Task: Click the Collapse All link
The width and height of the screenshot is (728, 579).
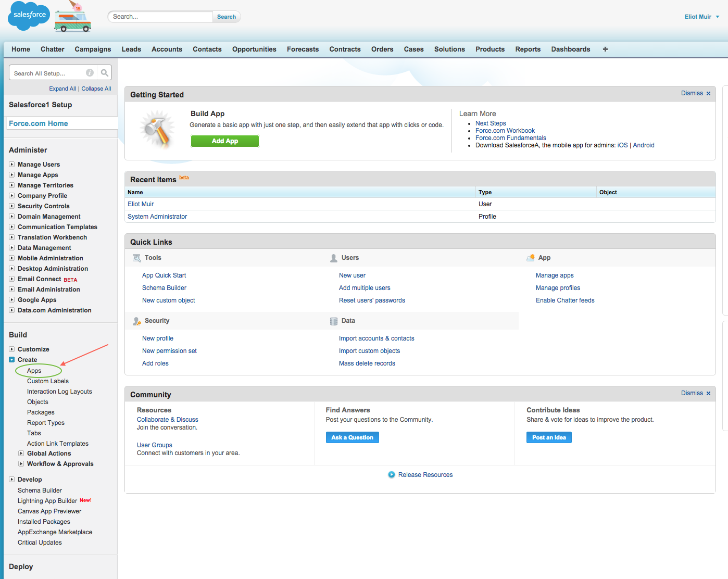Action: pos(96,89)
